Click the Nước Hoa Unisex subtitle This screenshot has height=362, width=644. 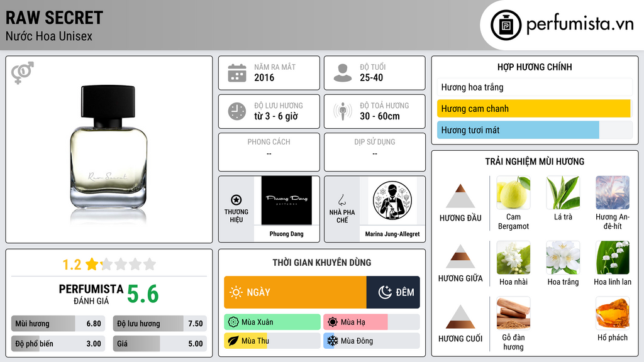pos(49,36)
